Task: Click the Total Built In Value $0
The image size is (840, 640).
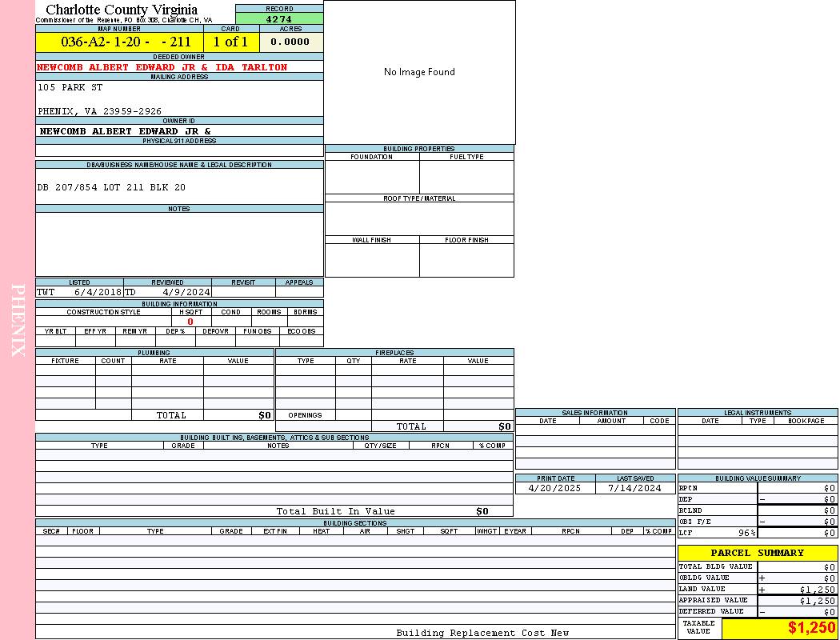Action: pyautogui.click(x=482, y=511)
